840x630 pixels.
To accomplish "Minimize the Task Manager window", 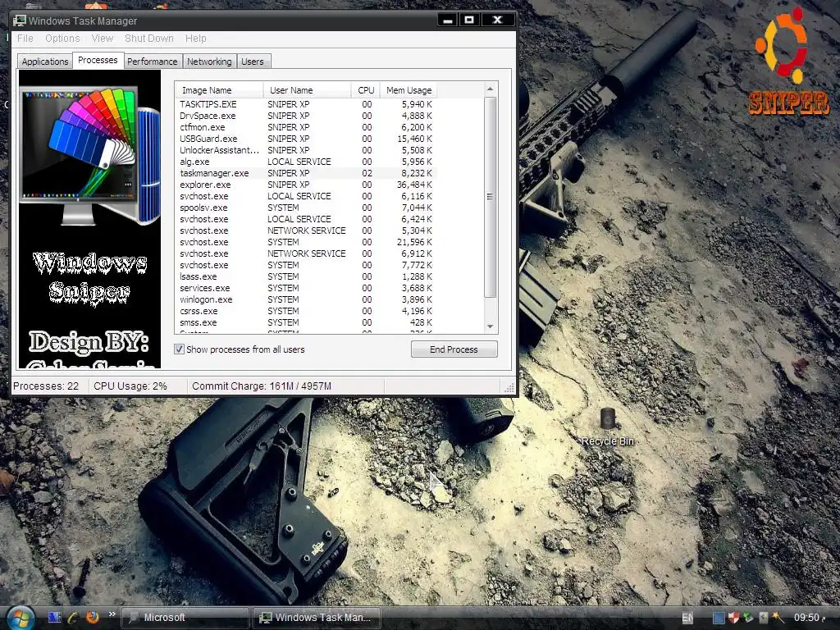I will (449, 21).
